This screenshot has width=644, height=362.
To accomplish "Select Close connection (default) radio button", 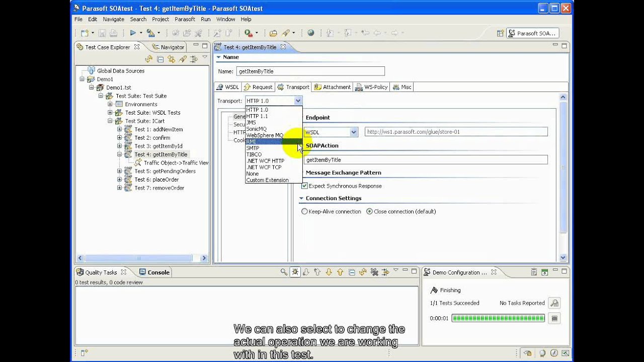I will [370, 212].
